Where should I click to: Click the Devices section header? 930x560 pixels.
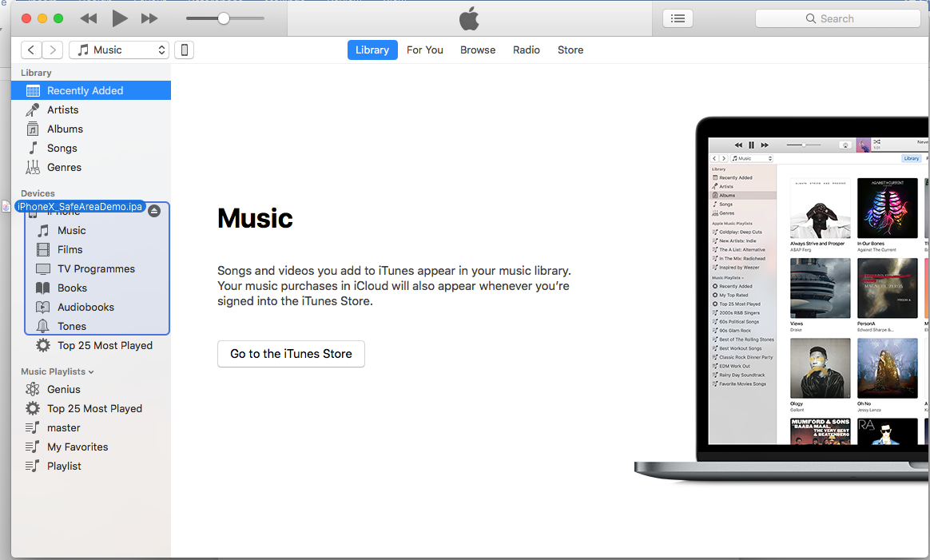(38, 193)
